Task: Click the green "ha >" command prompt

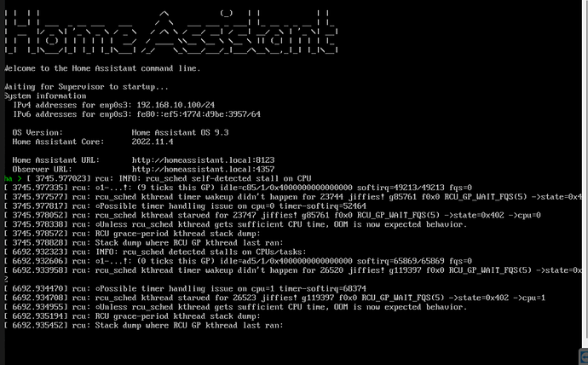Action: click(x=13, y=178)
